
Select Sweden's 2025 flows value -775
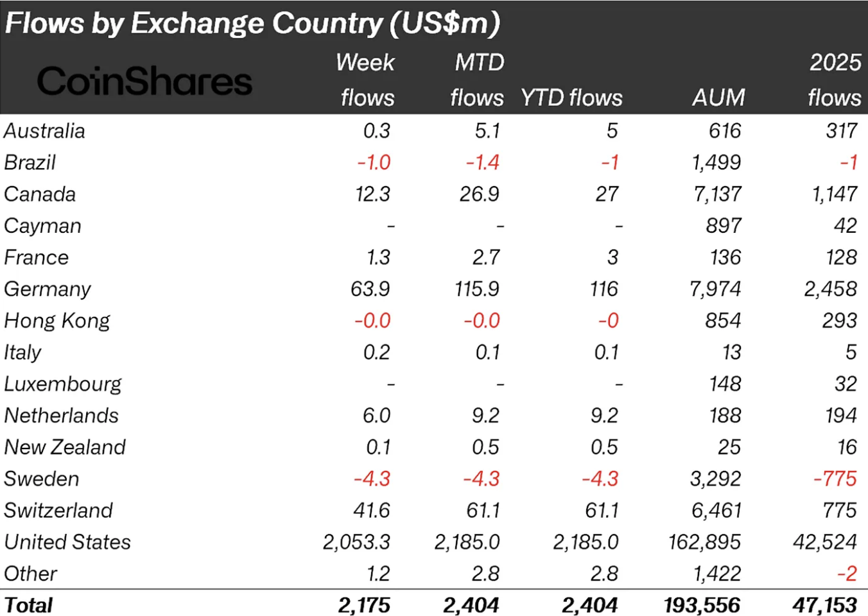point(835,479)
